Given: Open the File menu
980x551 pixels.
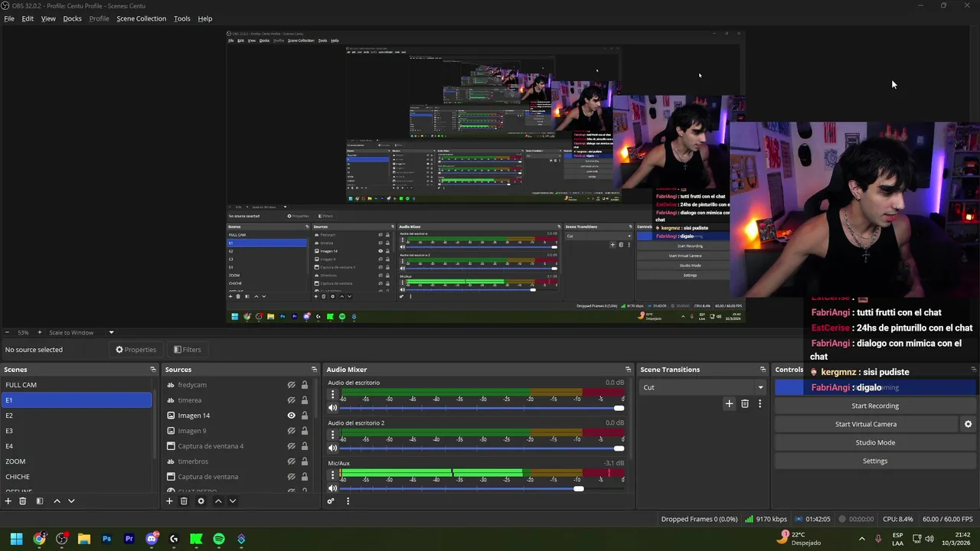Looking at the screenshot, I should point(9,18).
